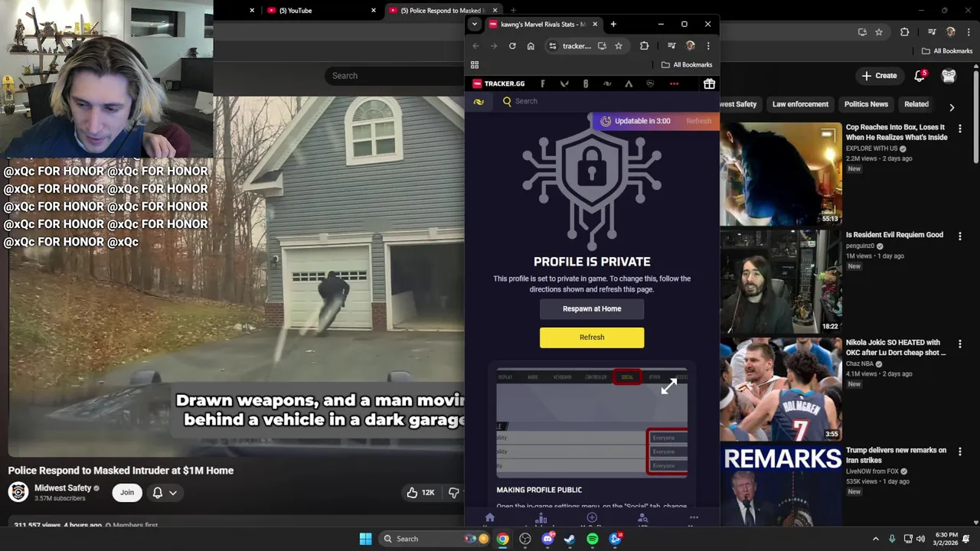The image size is (980, 551).
Task: Open the Is Resident Evil Requiem Good thumbnail
Action: pyautogui.click(x=780, y=281)
